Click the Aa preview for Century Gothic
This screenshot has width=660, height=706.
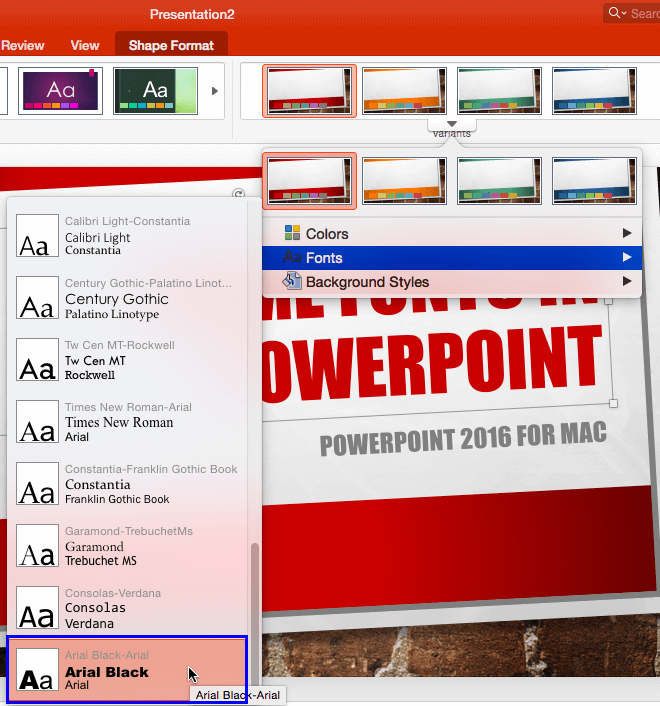click(37, 298)
